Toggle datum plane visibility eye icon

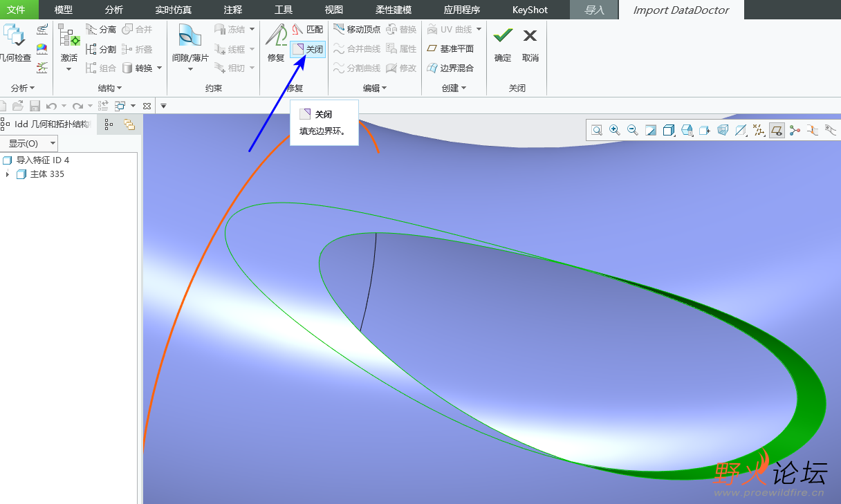point(777,129)
